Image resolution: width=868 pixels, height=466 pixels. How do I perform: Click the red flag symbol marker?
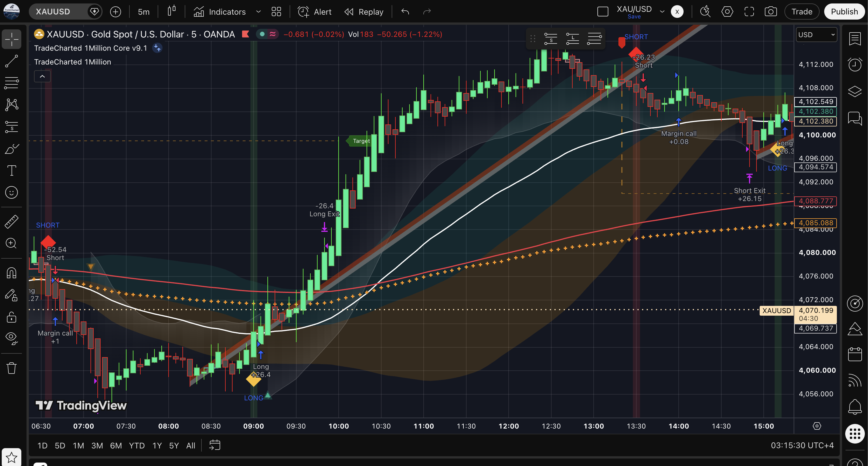[246, 34]
